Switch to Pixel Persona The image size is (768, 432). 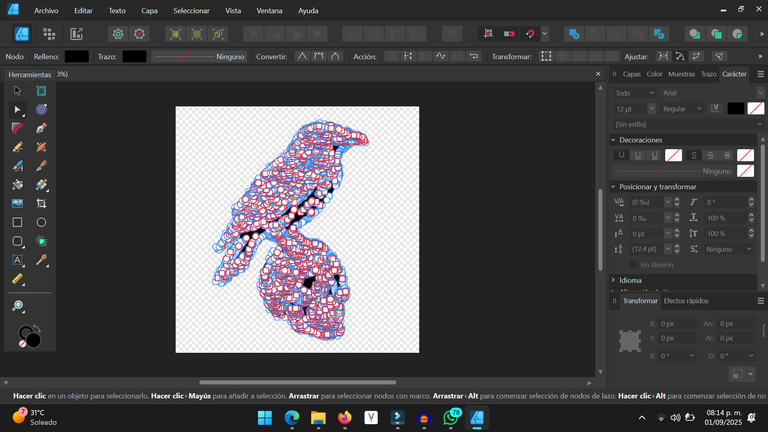[x=49, y=34]
